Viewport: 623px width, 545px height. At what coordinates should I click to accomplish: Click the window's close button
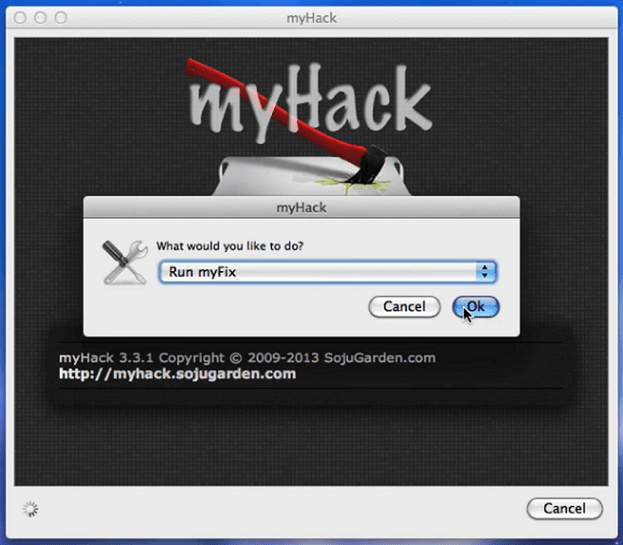20,17
